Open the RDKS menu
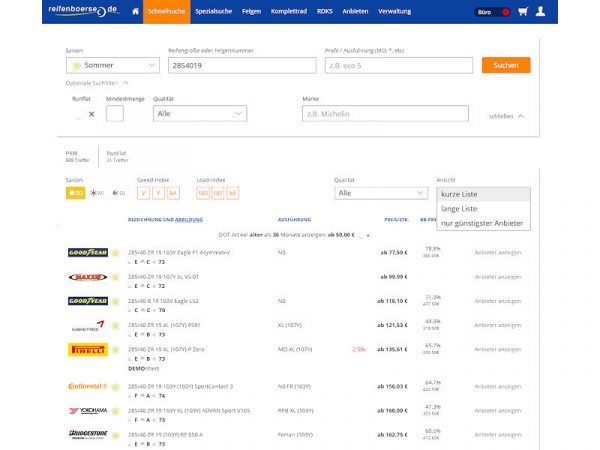Screen dimensions: 600x450 click(x=324, y=11)
